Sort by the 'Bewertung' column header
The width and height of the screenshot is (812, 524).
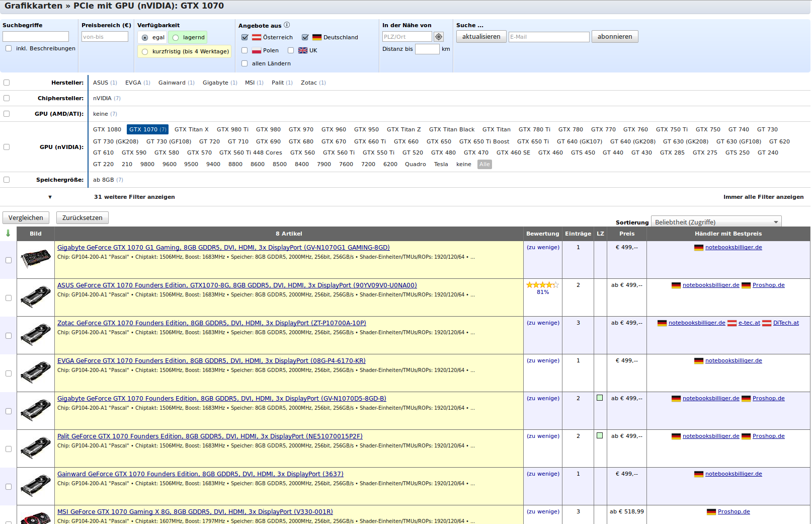[542, 234]
